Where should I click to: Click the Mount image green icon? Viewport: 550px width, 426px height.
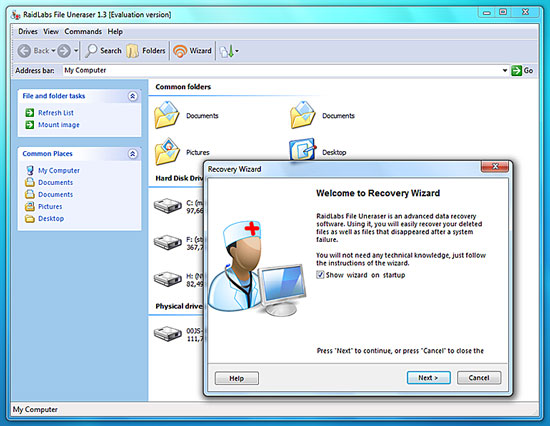click(x=30, y=125)
